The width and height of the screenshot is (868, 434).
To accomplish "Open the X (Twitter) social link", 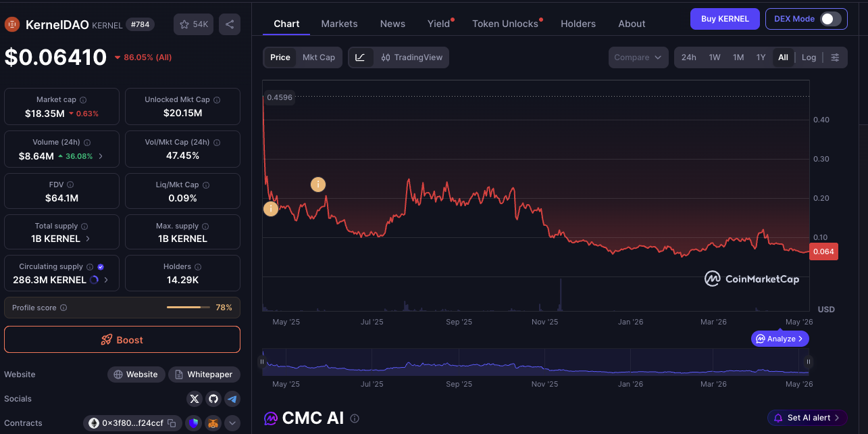I will 195,399.
